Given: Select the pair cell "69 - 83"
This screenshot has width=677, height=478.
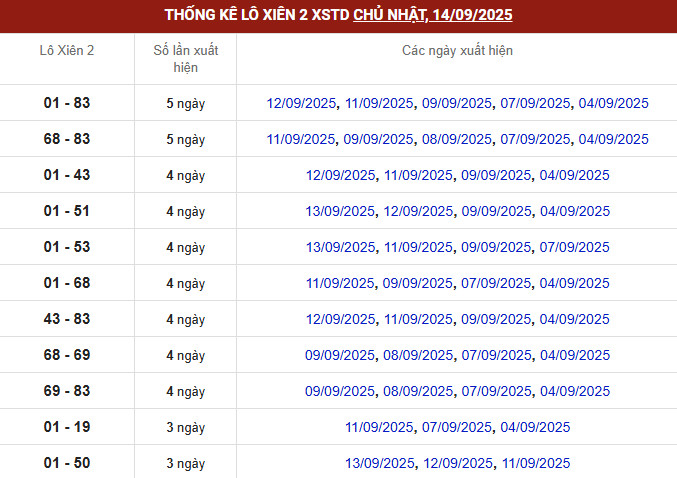Looking at the screenshot, I should coord(67,391).
